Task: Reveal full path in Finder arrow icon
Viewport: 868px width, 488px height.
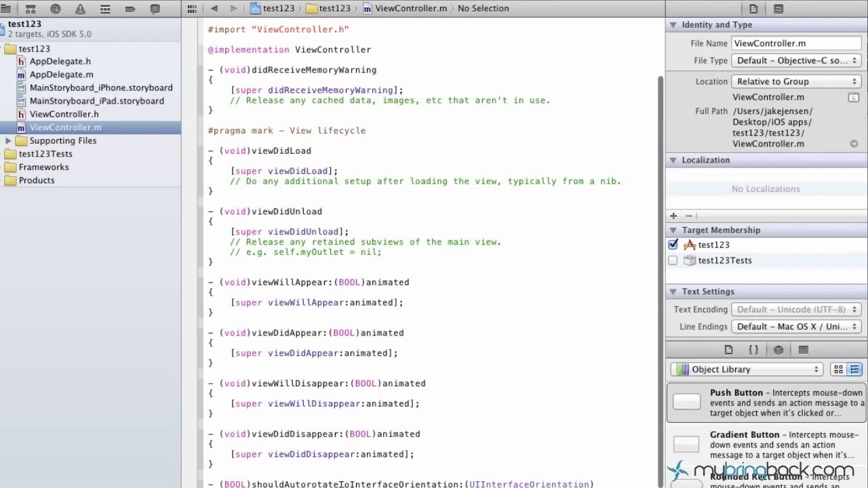Action: point(854,144)
